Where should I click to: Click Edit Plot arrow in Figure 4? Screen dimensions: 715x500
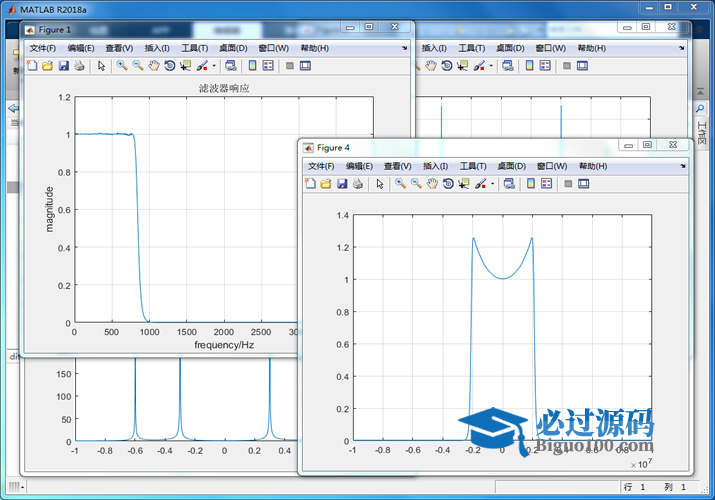point(380,184)
